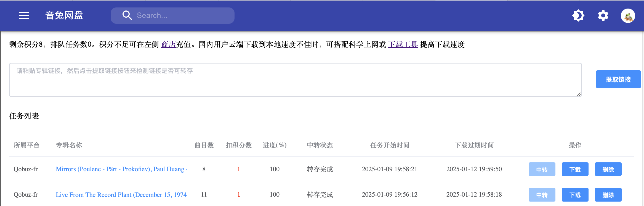Click 中转 button for Mirrors row
This screenshot has width=644, height=206.
[542, 169]
